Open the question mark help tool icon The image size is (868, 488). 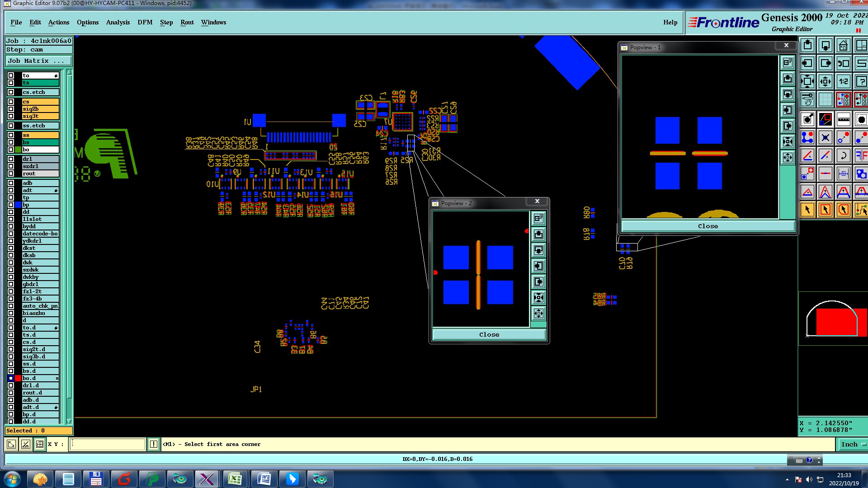point(861,81)
